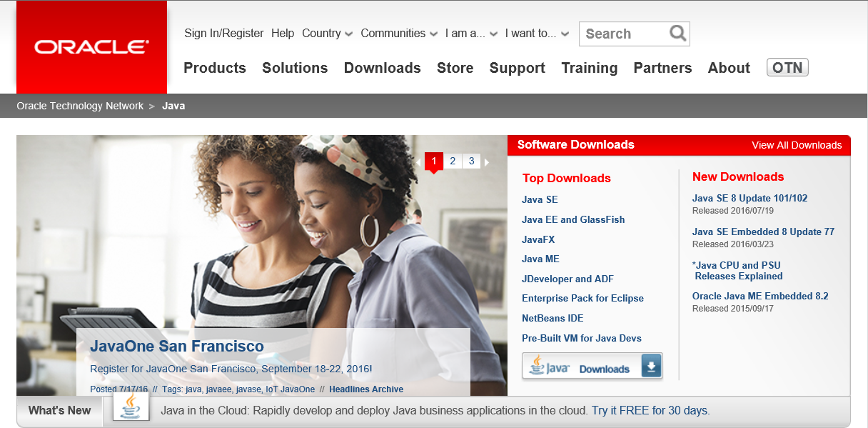Open Java EE and GlassFish link
This screenshot has width=868, height=428.
pyautogui.click(x=573, y=219)
